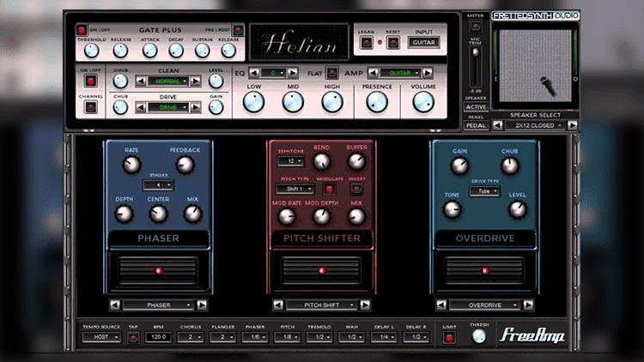
Task: Open the 2X12 Closed speaker dropdown
Action: [535, 125]
